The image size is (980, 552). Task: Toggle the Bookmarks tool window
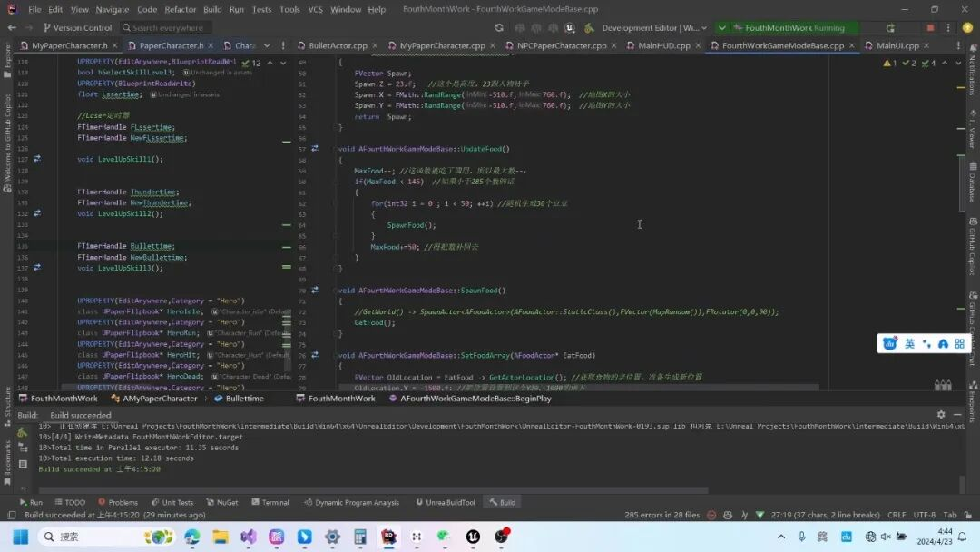point(8,457)
